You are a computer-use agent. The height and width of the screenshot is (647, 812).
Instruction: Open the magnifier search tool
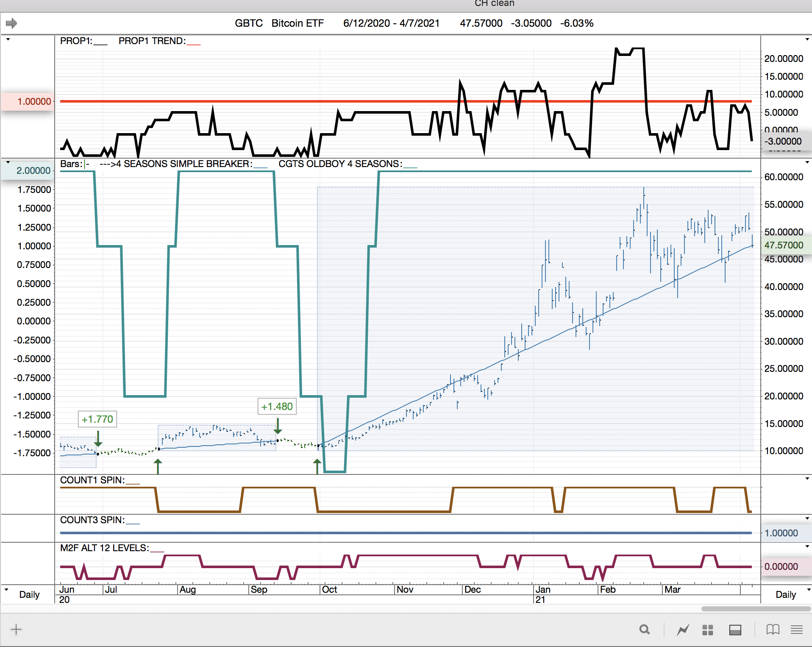(x=645, y=630)
